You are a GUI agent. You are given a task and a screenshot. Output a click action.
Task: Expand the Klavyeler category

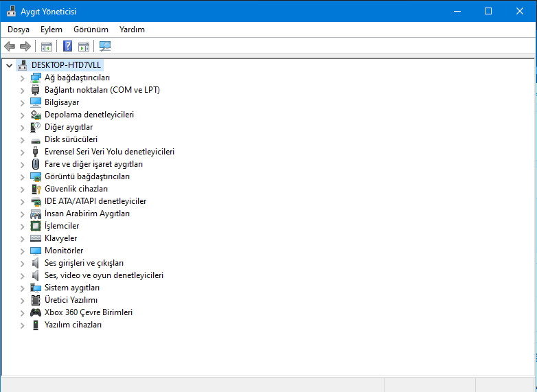(23, 239)
